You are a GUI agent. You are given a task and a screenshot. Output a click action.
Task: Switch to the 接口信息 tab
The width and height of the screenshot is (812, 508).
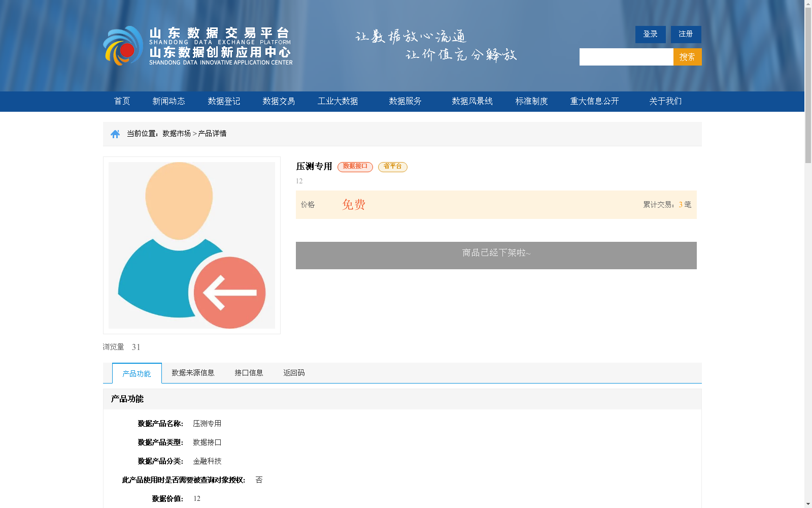(x=249, y=373)
